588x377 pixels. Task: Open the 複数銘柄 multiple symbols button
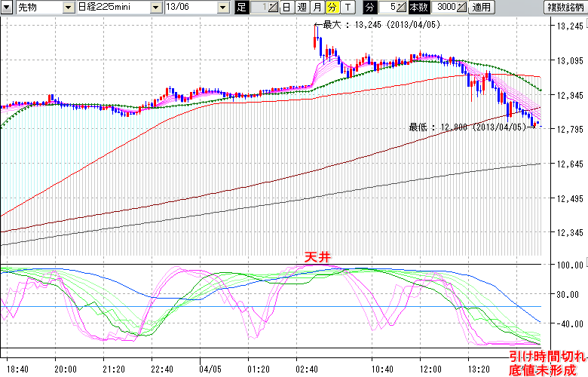pyautogui.click(x=565, y=8)
